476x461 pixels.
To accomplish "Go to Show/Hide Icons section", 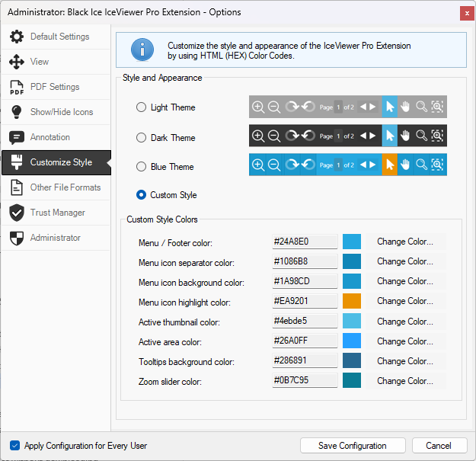I will point(56,112).
